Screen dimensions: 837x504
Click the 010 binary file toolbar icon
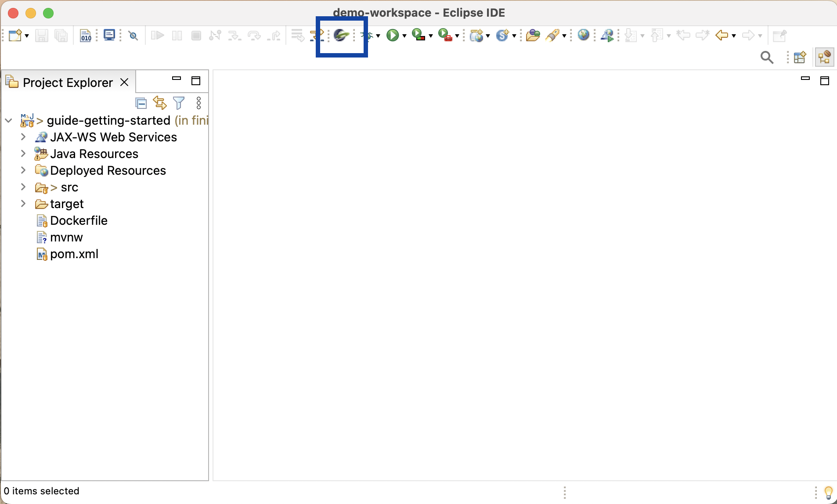[86, 35]
